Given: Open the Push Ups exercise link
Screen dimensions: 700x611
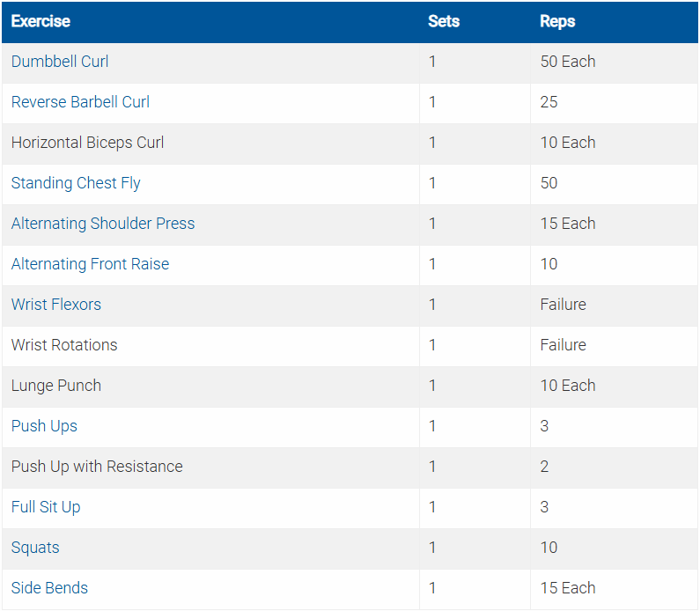Looking at the screenshot, I should coord(44,426).
